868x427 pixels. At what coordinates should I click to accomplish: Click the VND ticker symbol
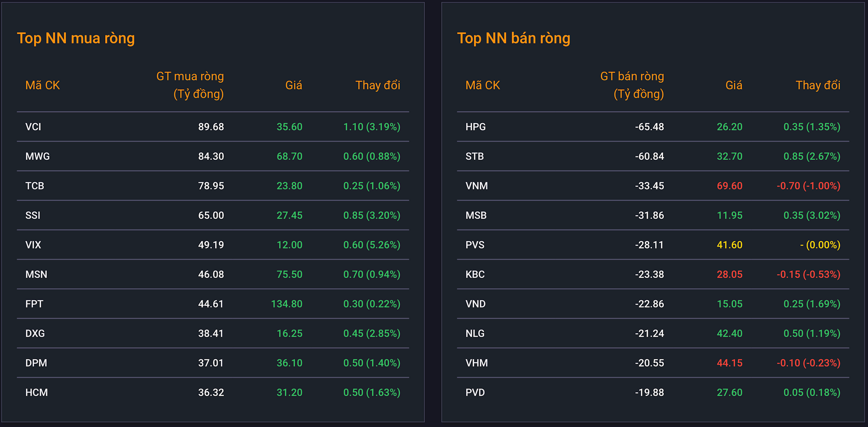pyautogui.click(x=476, y=304)
